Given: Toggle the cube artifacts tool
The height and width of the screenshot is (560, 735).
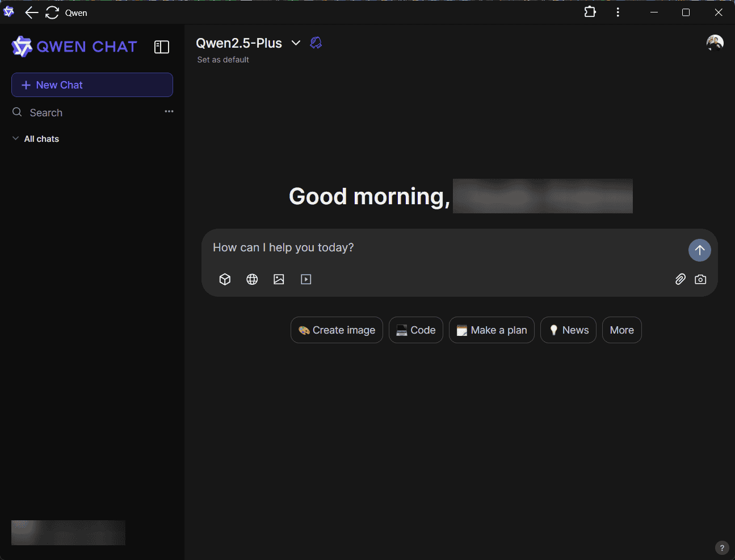Looking at the screenshot, I should click(225, 279).
